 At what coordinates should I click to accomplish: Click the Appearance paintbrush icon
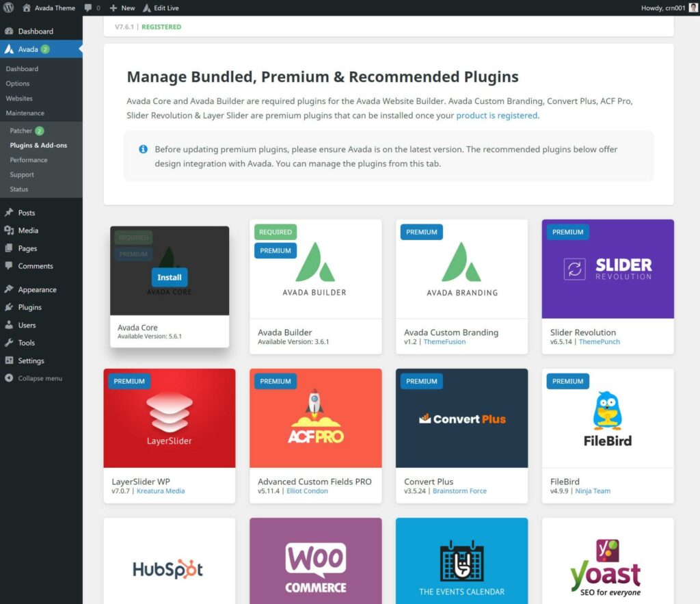9,289
